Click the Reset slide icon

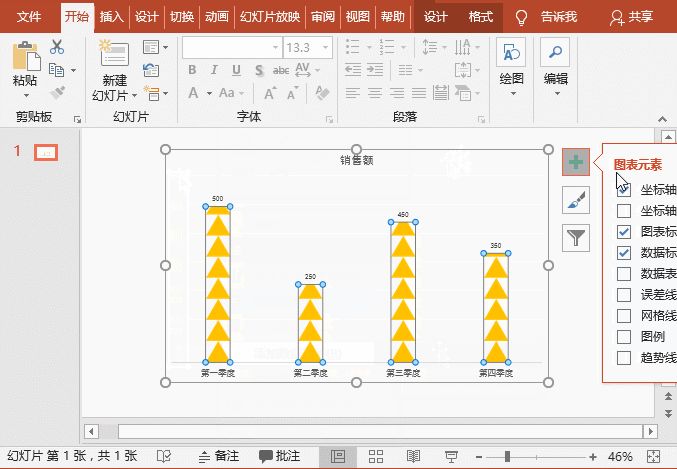151,70
